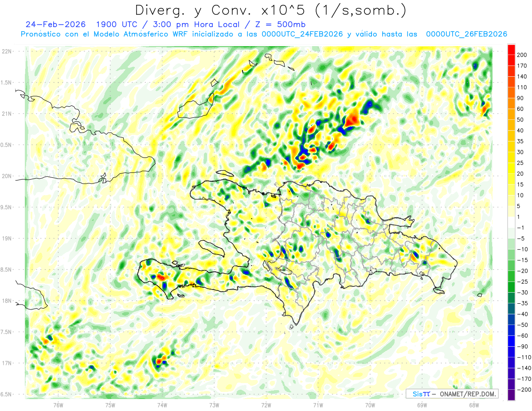
Task: Click the '0000UTC_24FEB2026' initialization time
Action: [302, 34]
